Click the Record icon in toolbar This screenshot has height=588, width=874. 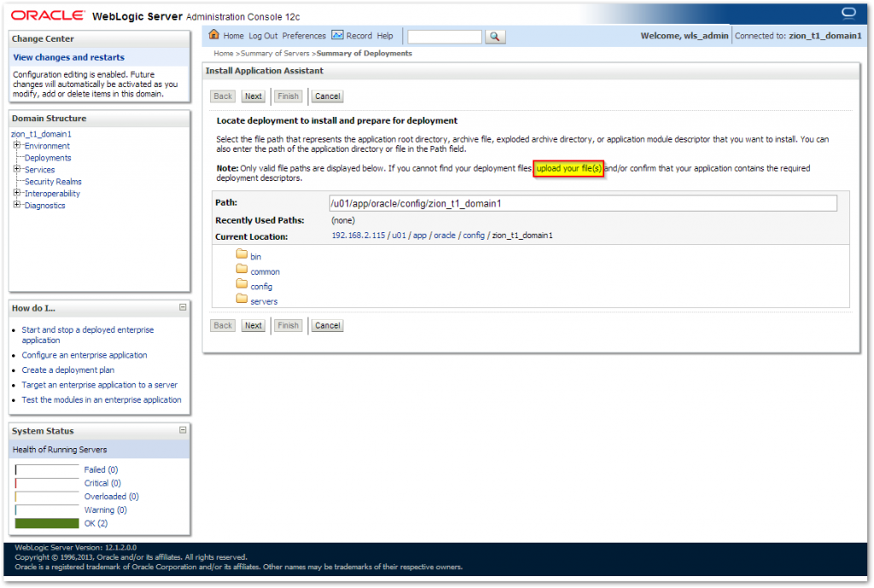click(x=337, y=36)
